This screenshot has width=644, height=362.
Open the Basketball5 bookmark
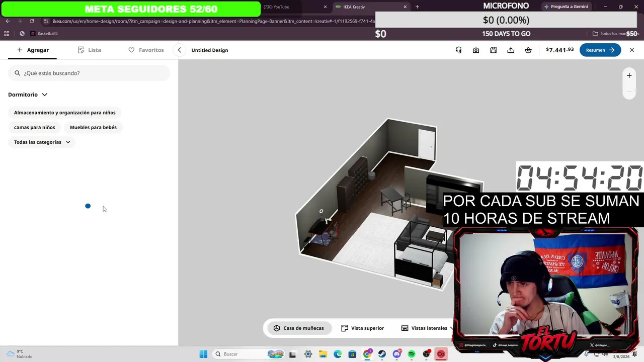[44, 34]
